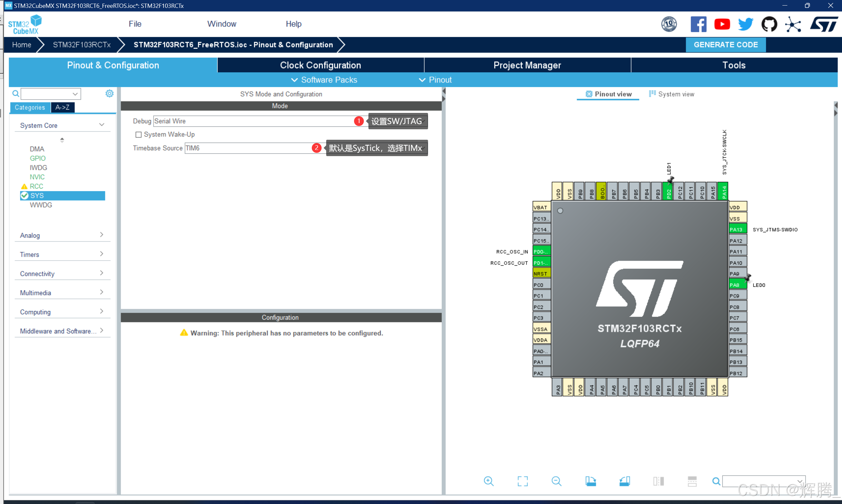Select RCC in the System Core list
Image resolution: width=842 pixels, height=504 pixels.
(36, 186)
